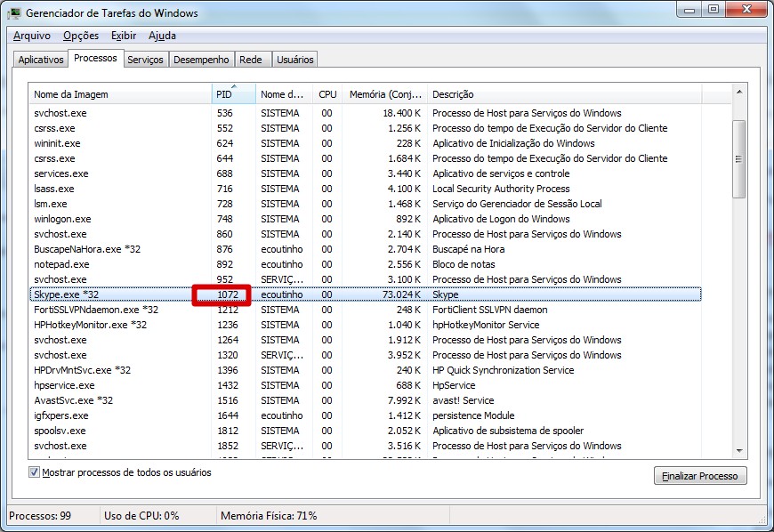Click the Processos: 99 status entry
Screen dimensions: 774x532
tap(40, 516)
